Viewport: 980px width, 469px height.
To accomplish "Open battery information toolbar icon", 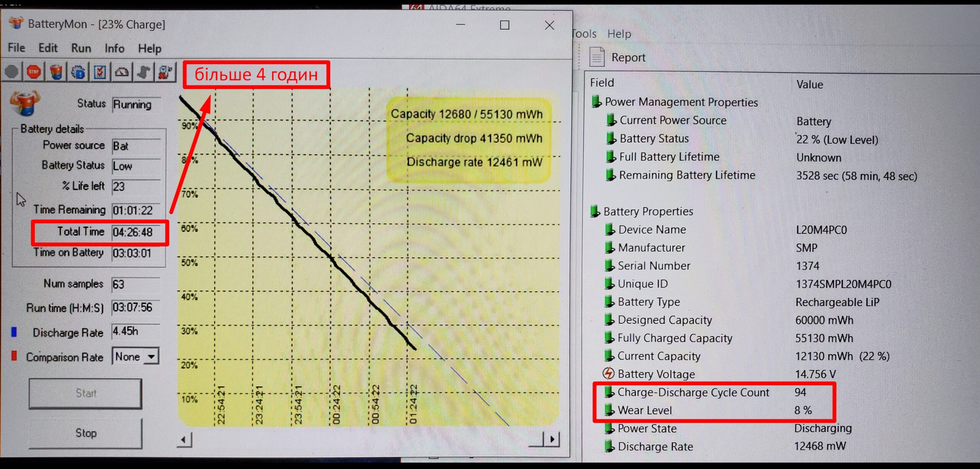I will coord(56,72).
